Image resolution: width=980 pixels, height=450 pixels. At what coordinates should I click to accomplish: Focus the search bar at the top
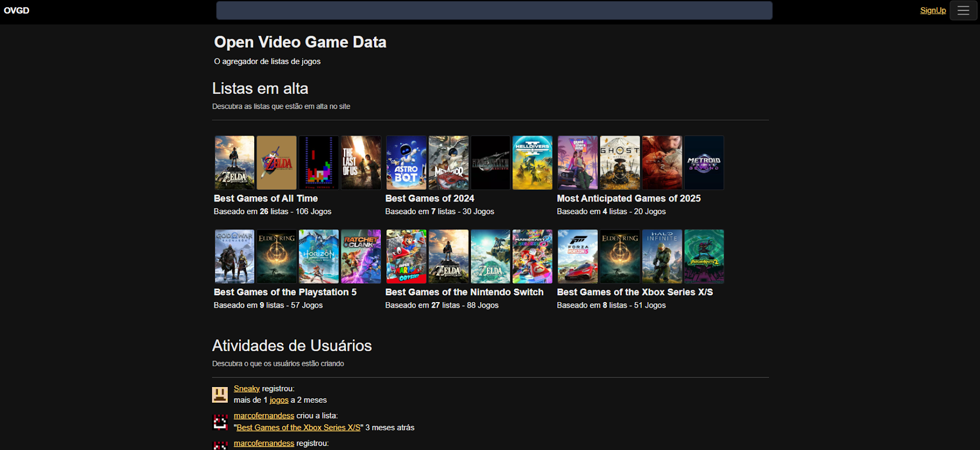tap(494, 11)
